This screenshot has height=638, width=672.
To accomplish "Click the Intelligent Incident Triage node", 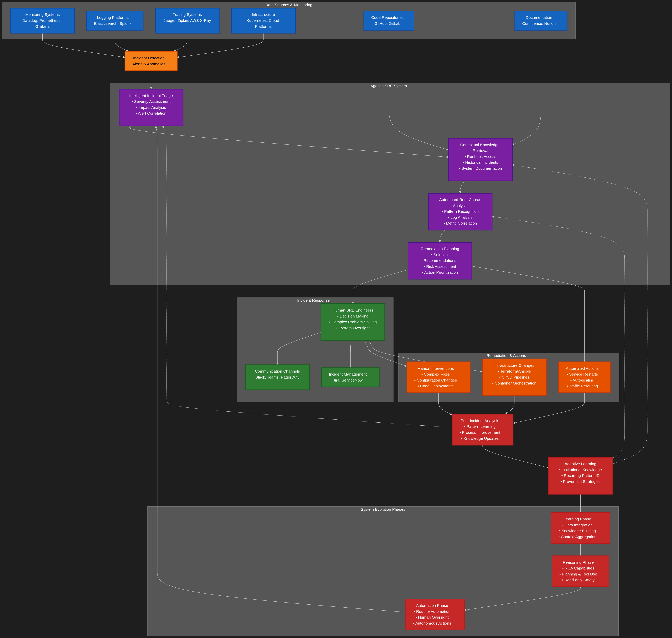I will pos(151,108).
